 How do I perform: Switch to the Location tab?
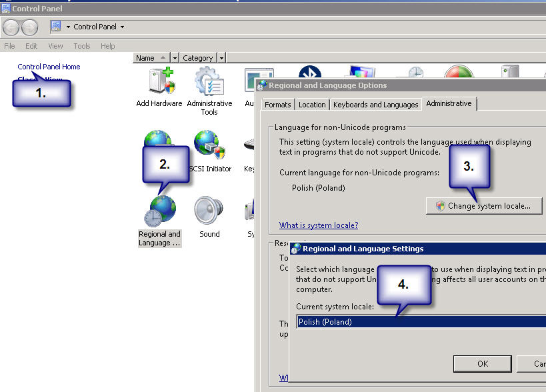312,105
